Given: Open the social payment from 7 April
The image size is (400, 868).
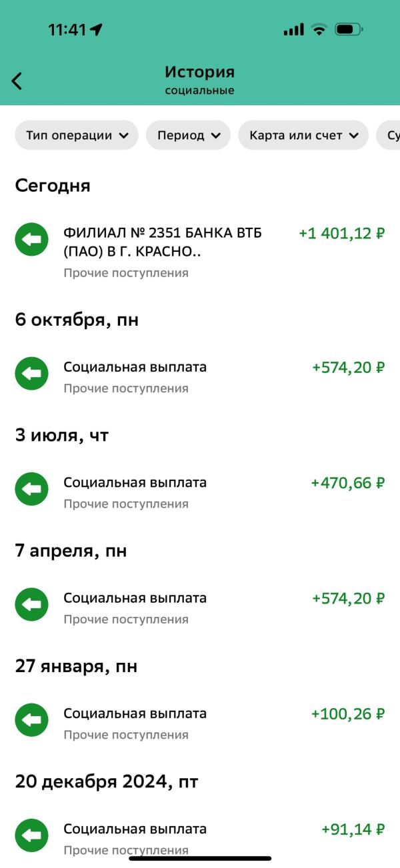Looking at the screenshot, I should click(135, 598).
